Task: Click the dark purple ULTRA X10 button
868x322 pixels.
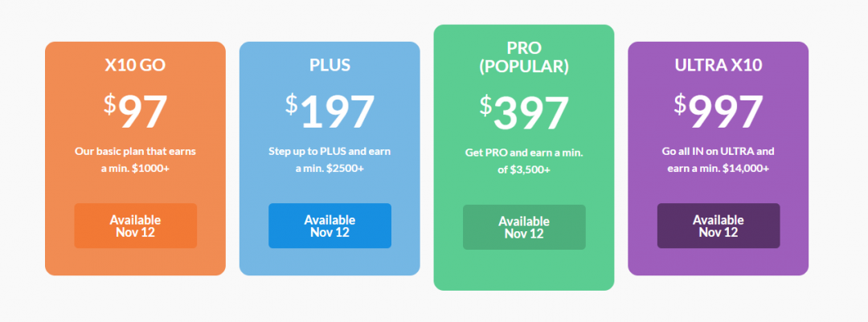Action: [x=719, y=226]
